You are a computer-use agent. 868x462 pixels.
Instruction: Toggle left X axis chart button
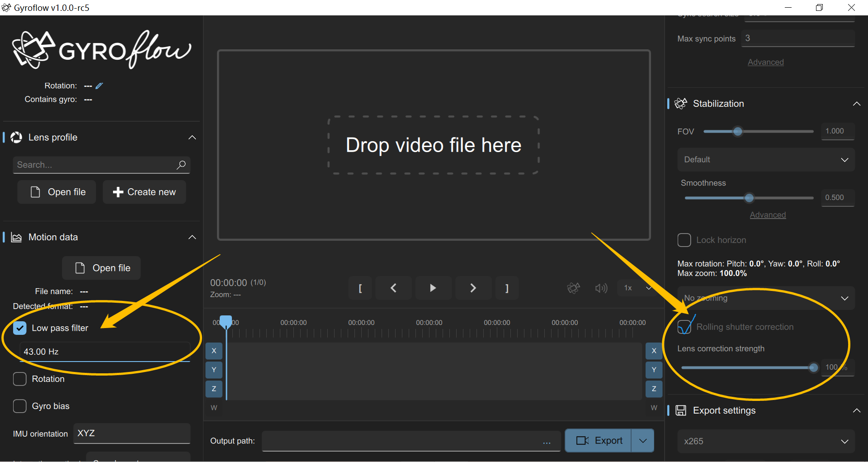point(214,351)
